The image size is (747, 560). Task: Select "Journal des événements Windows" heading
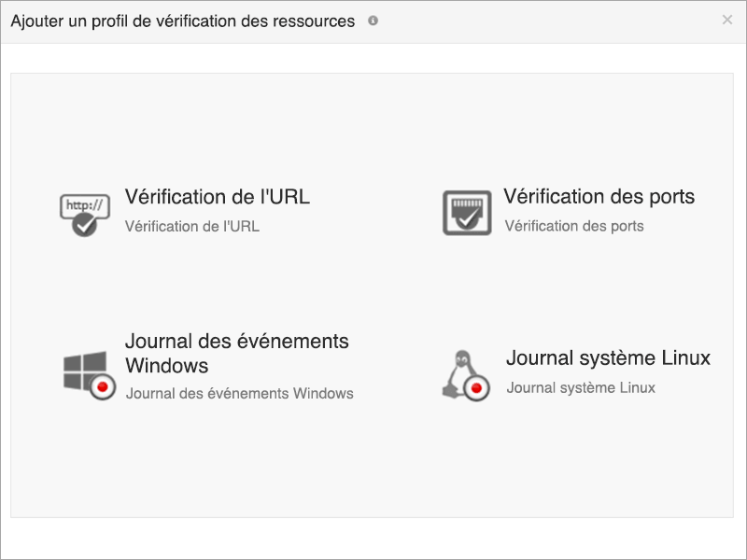click(x=237, y=351)
